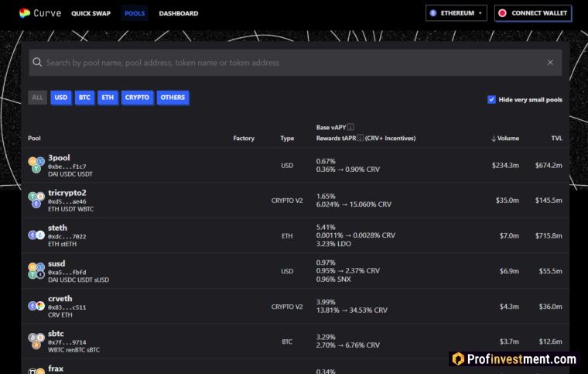Viewport: 588px width, 374px height.
Task: Sort by the Pool column header
Action: 34,139
